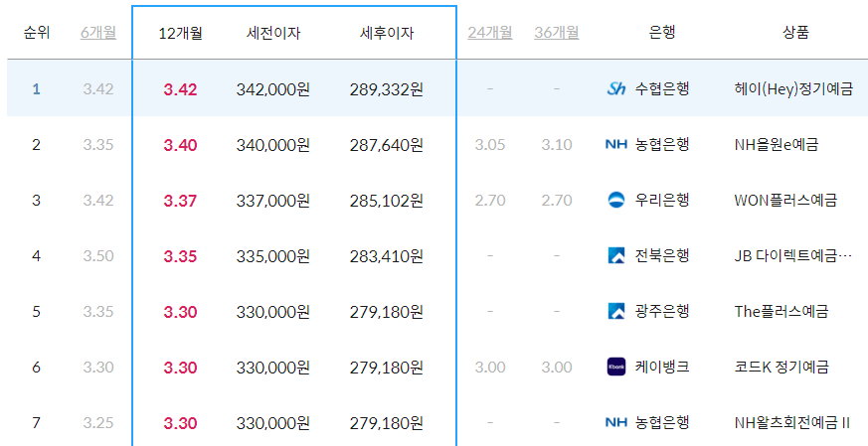The width and height of the screenshot is (868, 446).
Task: Click 농협은행 name in rank 2 row
Action: [662, 145]
